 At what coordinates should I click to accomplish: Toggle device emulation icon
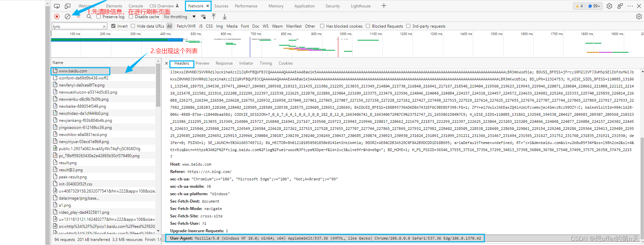pos(68,6)
